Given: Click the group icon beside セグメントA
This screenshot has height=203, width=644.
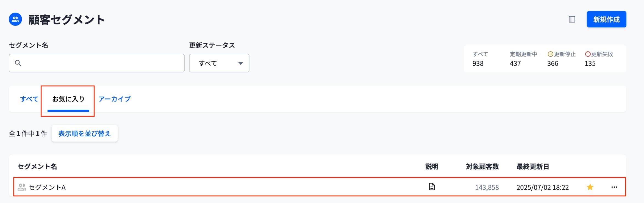Looking at the screenshot, I should (x=22, y=187).
